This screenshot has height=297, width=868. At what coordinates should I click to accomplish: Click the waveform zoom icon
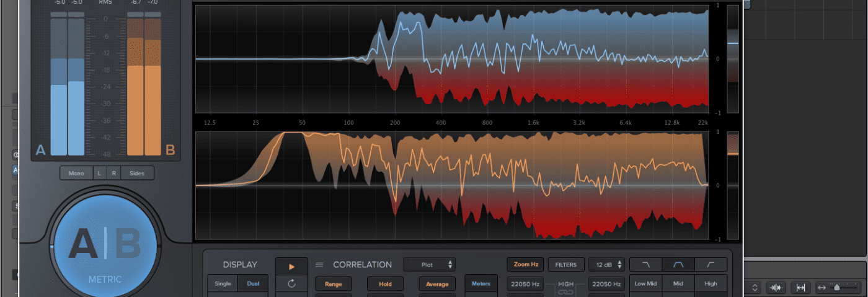(x=775, y=288)
